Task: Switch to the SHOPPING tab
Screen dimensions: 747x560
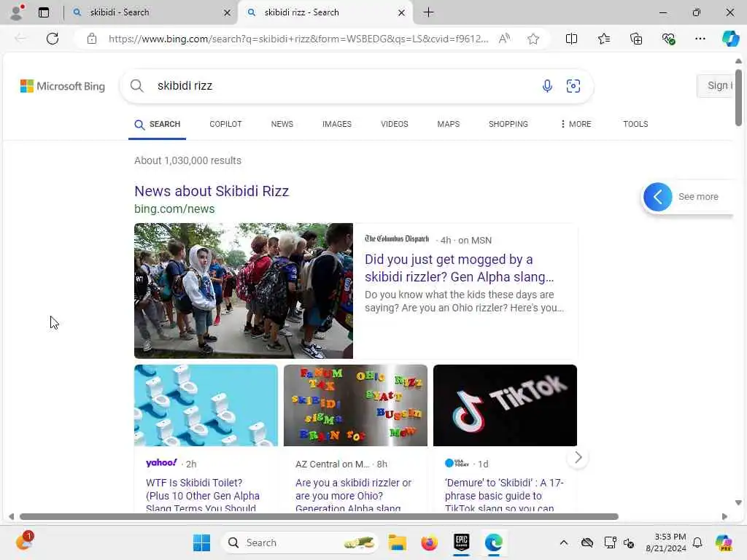Action: point(508,124)
